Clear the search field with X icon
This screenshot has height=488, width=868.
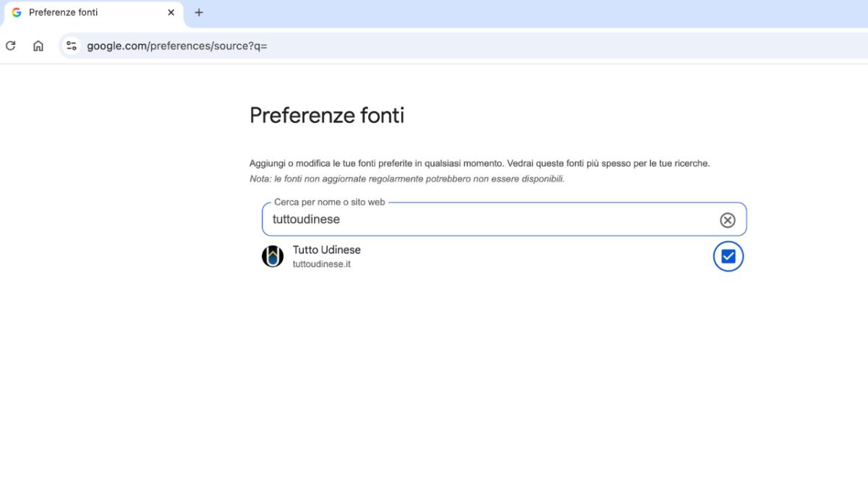728,220
